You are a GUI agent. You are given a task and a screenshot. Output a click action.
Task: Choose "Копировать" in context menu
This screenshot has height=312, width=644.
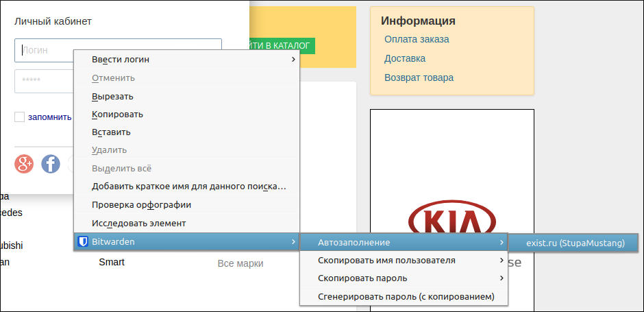pos(117,114)
